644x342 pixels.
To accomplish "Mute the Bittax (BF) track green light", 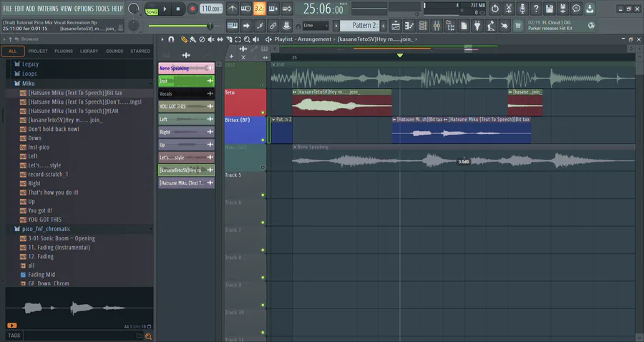I will click(263, 140).
